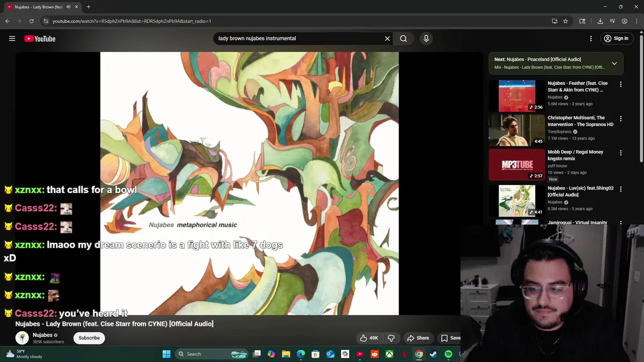Open options for Jamiroquai Virtual Insanity

621,223
